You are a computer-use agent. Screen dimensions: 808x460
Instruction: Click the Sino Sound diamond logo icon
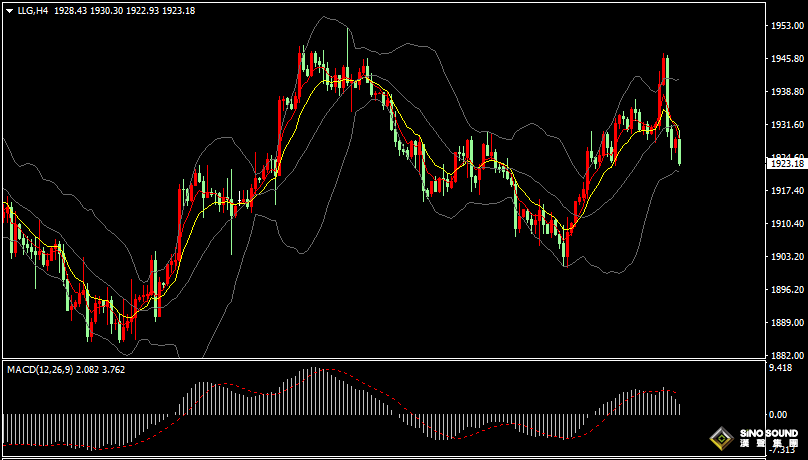click(x=719, y=438)
